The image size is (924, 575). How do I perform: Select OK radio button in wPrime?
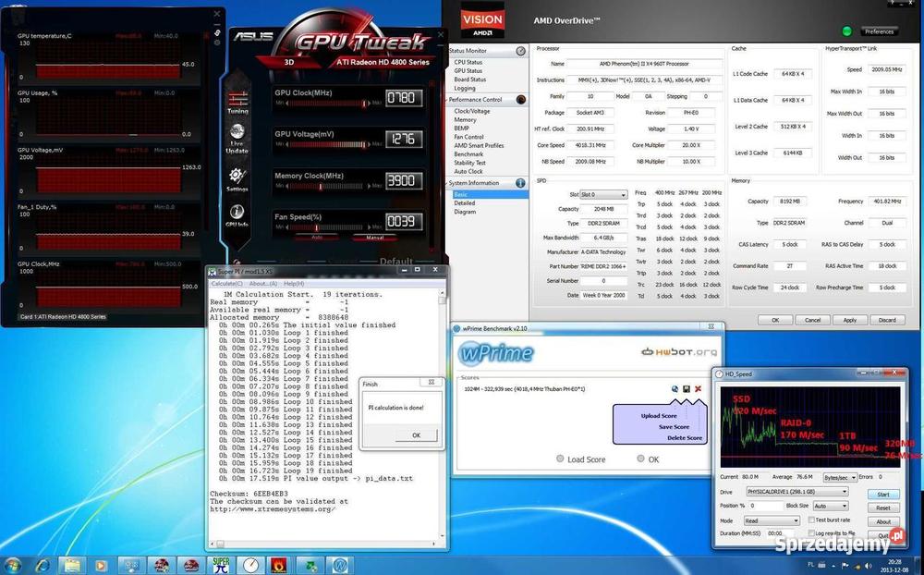pos(640,459)
